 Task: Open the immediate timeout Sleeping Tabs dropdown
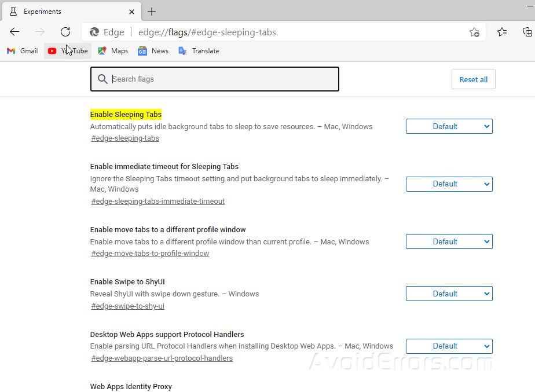[449, 184]
